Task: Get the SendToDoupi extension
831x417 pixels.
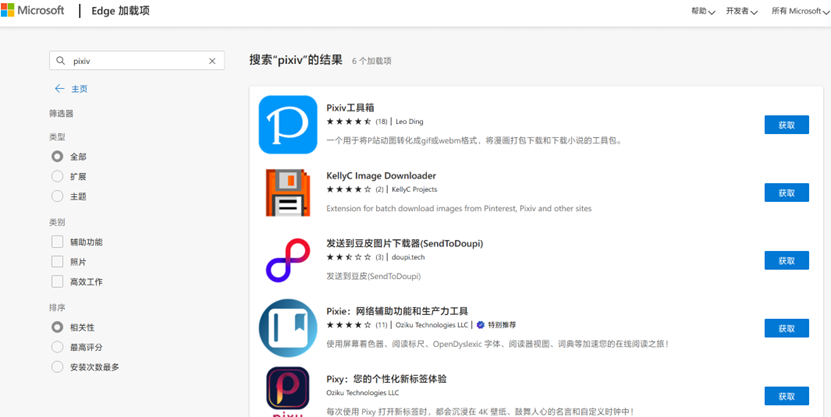Action: pyautogui.click(x=786, y=261)
